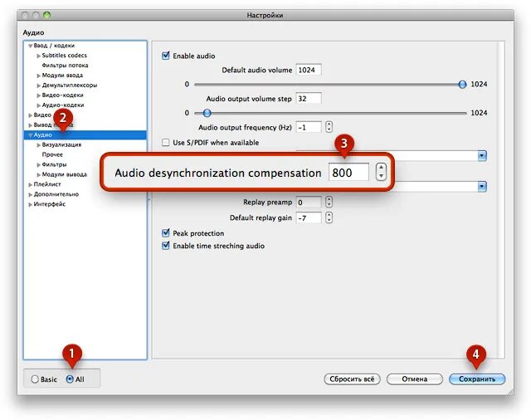Adjust the Default audio volume slider handle
Image resolution: width=531 pixels, height=420 pixels.
[x=462, y=85]
